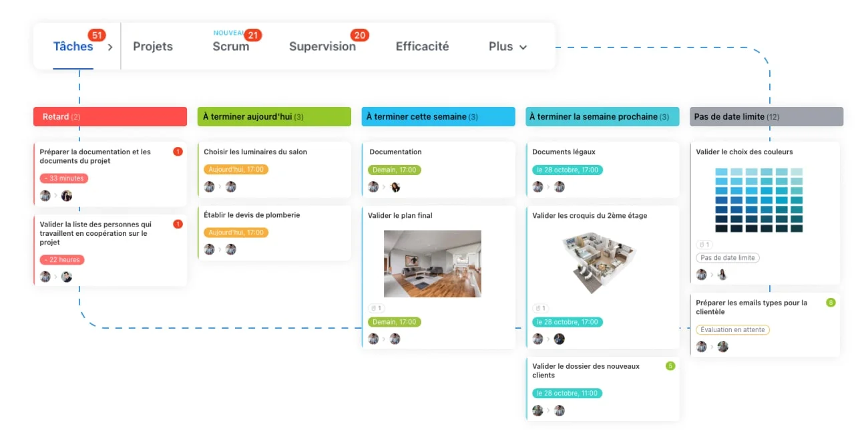This screenshot has height=441, width=868.
Task: Click assignee avatar on Documentation card
Action: pos(395,187)
